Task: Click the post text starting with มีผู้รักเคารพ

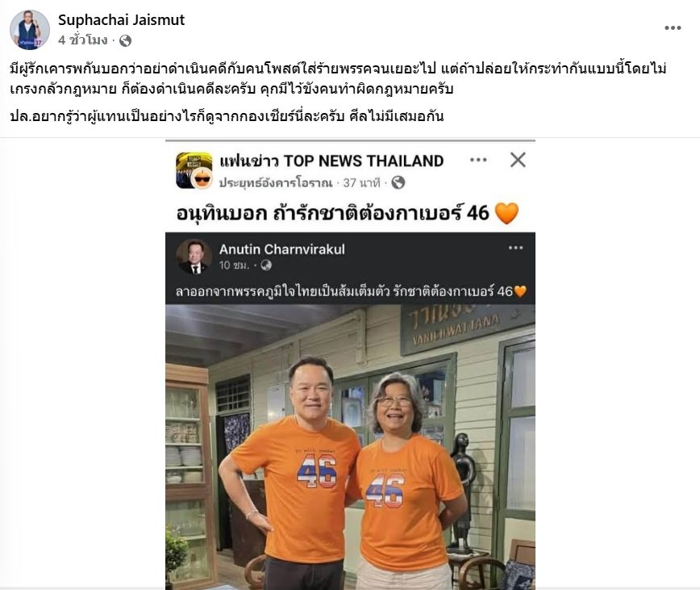Action: 338,78
